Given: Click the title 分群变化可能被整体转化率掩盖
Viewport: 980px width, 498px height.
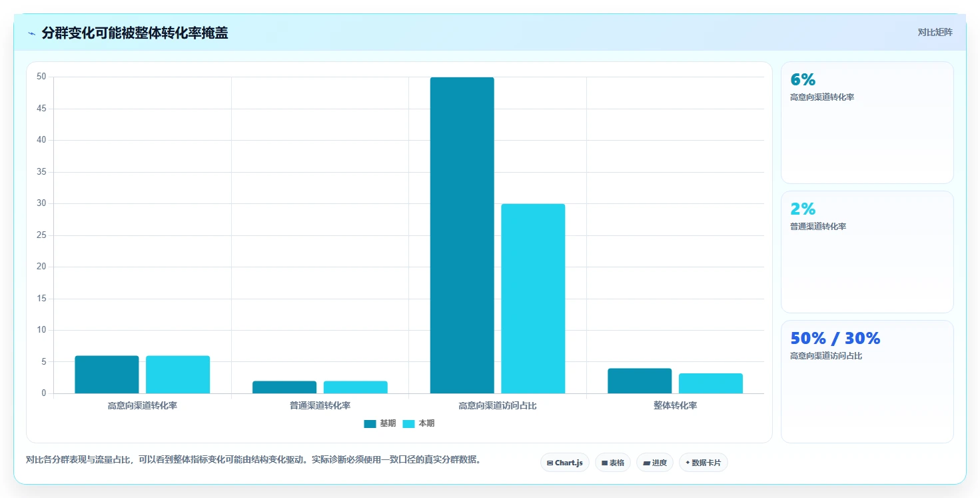Looking at the screenshot, I should point(135,33).
